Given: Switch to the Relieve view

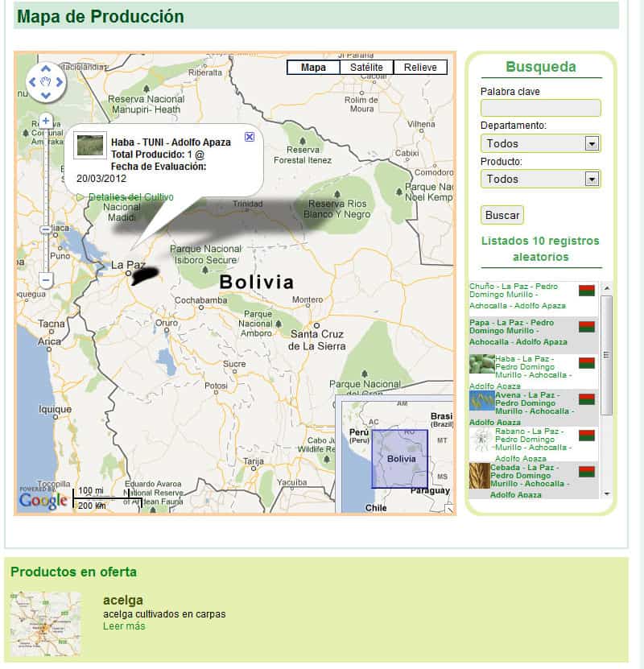Looking at the screenshot, I should tap(420, 68).
